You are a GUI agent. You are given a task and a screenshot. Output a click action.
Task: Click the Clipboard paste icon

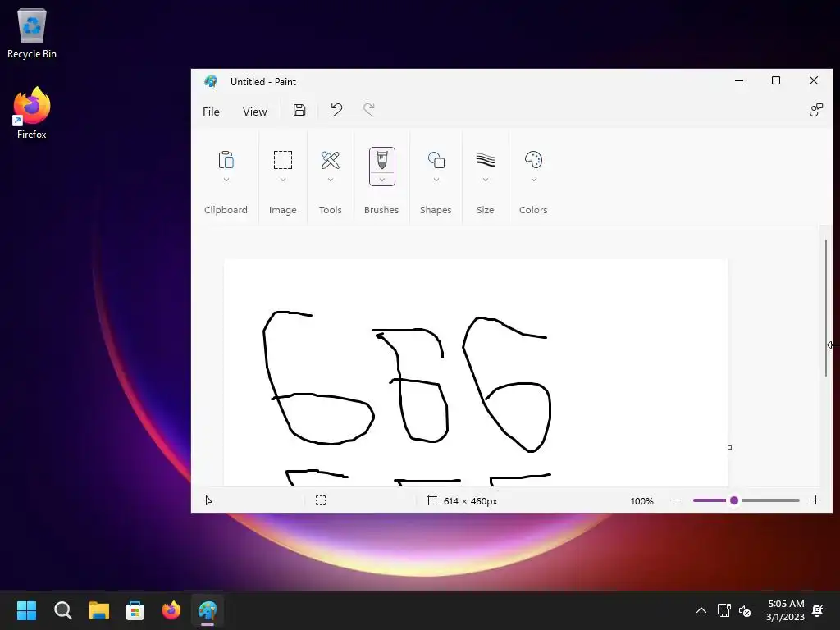[226, 160]
